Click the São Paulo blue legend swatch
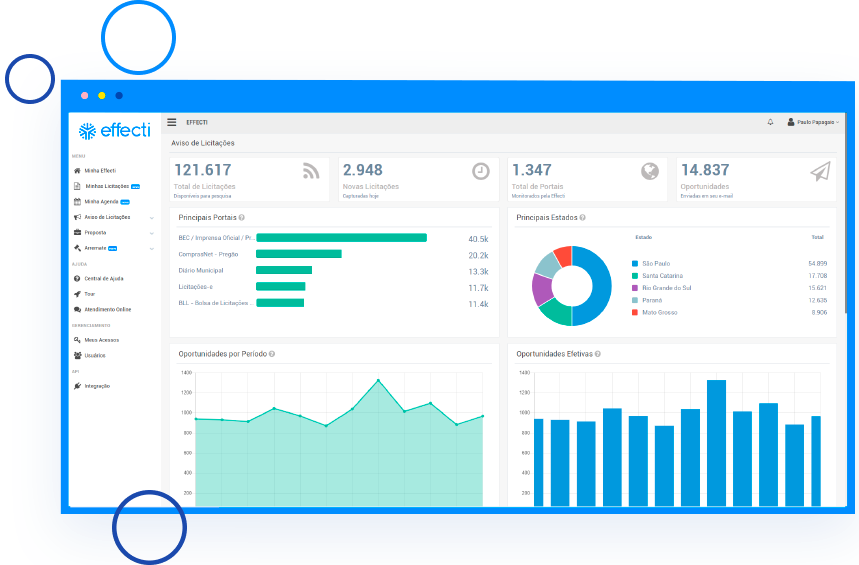Viewport: 859px width, 565px height. click(x=634, y=263)
